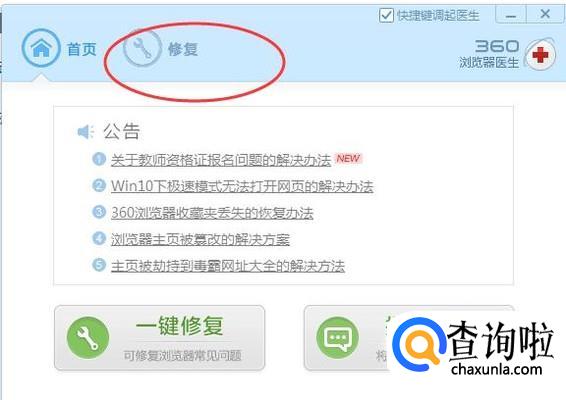Click the green wrench icon in 一键修复
The image size is (566, 400).
(x=88, y=338)
